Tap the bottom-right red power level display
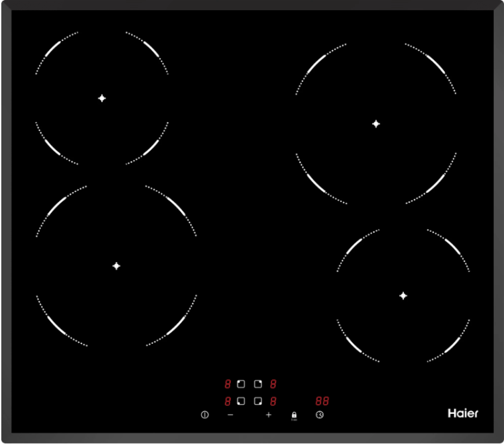Viewport: 504px width, 444px height. coord(274,401)
